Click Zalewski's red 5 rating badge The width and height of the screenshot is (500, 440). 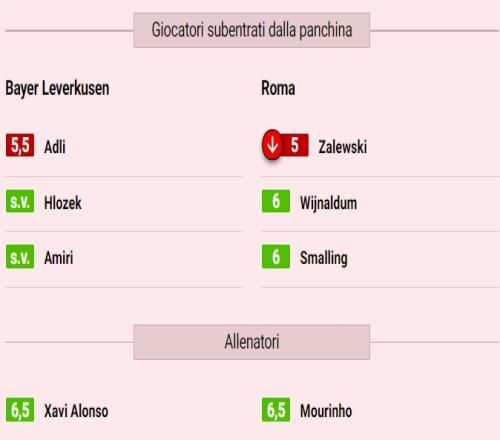click(x=295, y=145)
